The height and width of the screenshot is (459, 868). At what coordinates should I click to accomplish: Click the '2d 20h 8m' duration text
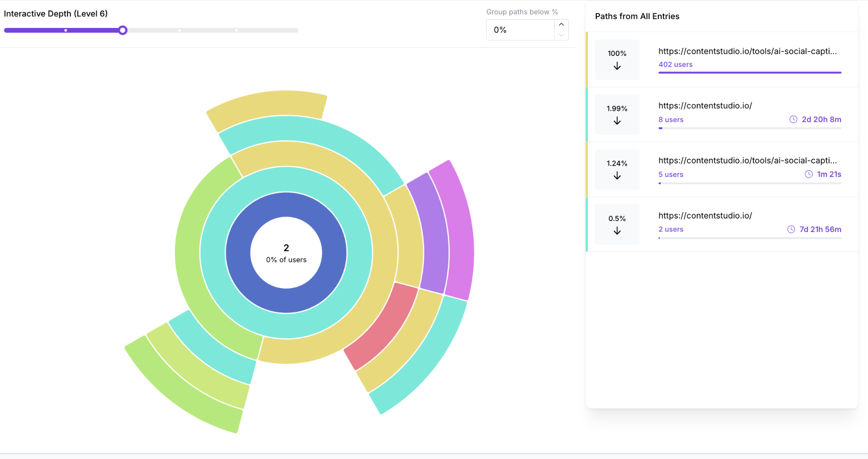[x=821, y=119]
